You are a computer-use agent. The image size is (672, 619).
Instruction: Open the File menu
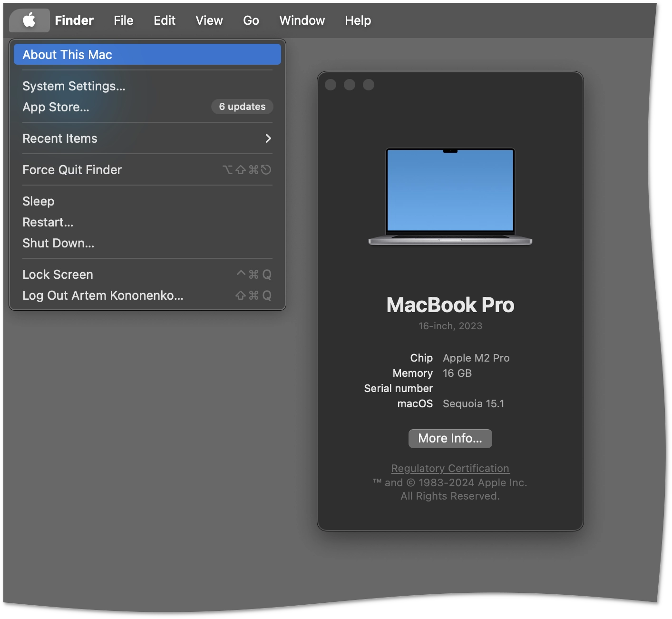[124, 20]
